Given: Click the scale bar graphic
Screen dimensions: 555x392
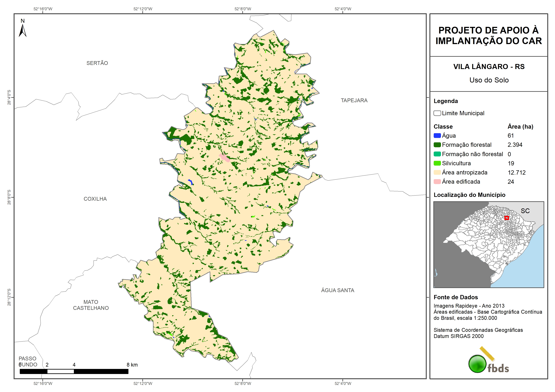Looking at the screenshot, I should tap(74, 371).
